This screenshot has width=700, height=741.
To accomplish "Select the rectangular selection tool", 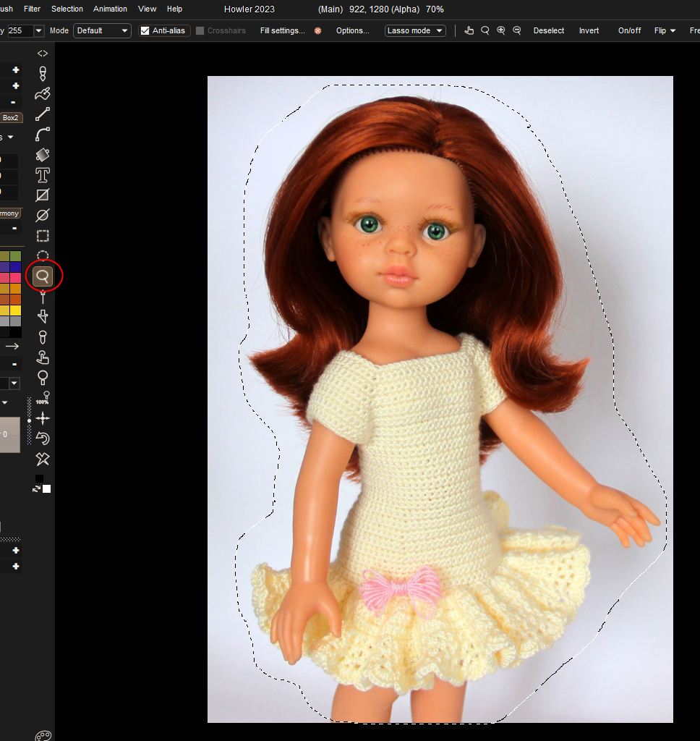I will point(43,236).
